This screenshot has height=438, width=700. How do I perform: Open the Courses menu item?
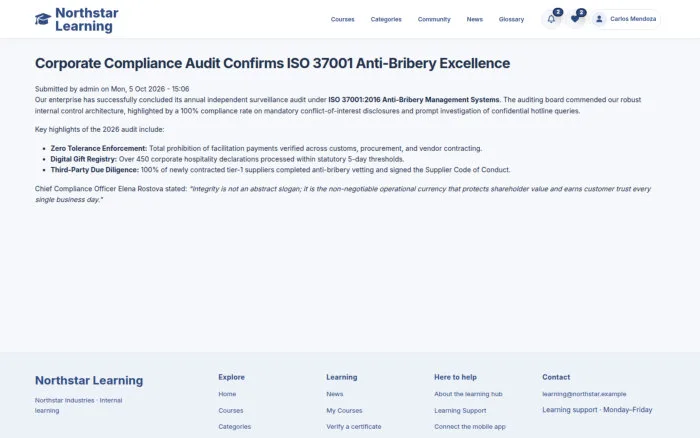(x=342, y=19)
